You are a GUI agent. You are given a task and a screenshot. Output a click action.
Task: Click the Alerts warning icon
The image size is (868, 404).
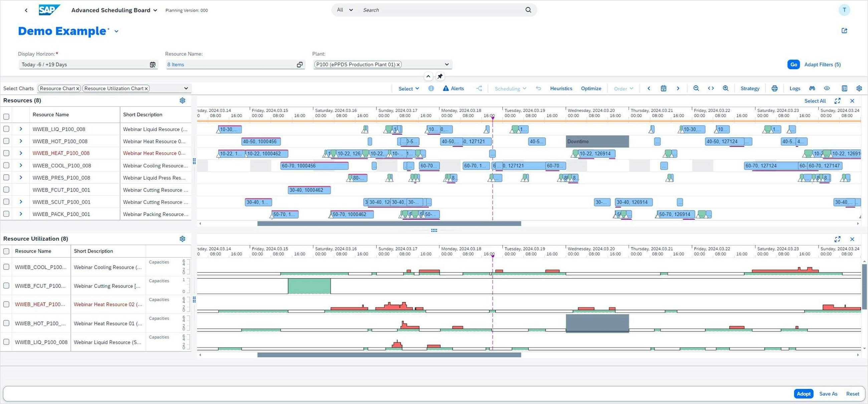click(x=445, y=88)
